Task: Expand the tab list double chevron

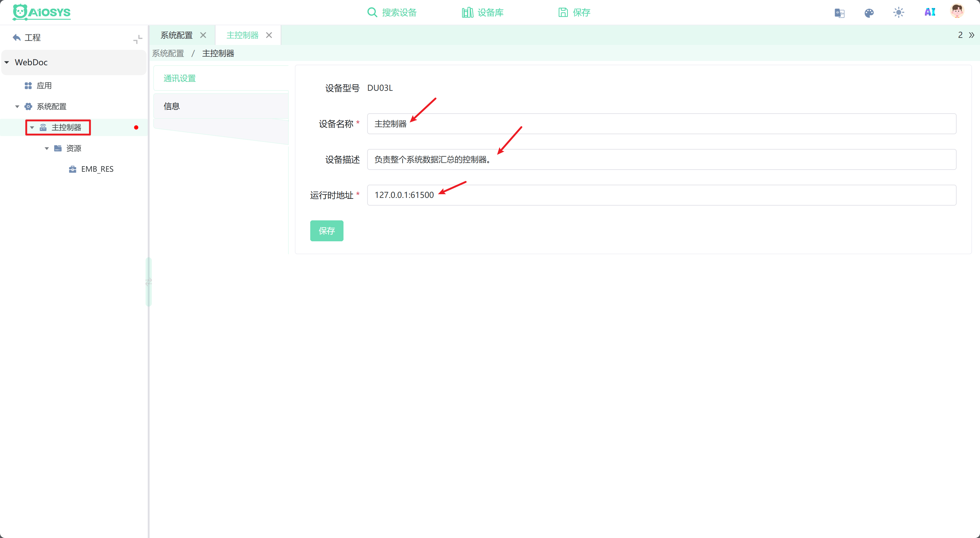Action: pos(971,35)
